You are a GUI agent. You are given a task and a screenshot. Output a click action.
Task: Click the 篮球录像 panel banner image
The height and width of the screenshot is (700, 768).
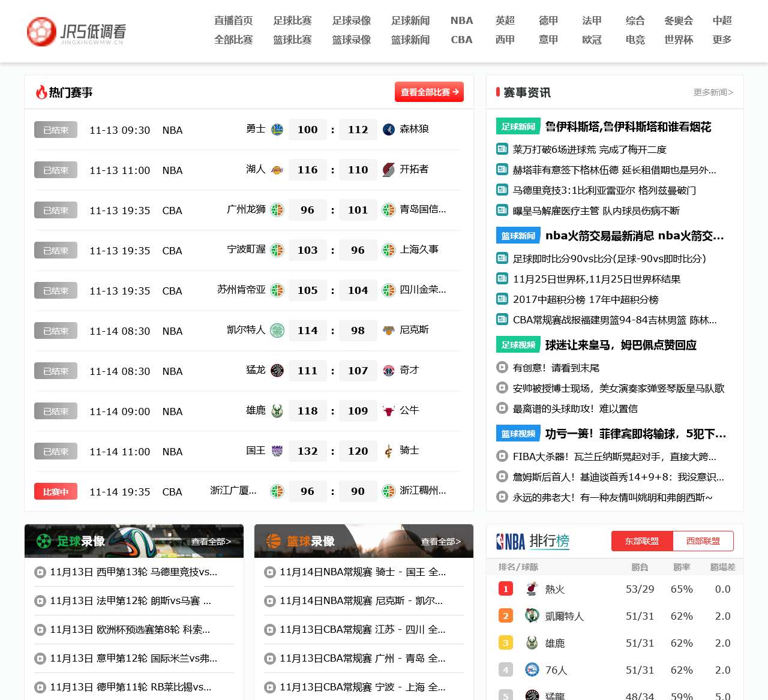pyautogui.click(x=364, y=541)
